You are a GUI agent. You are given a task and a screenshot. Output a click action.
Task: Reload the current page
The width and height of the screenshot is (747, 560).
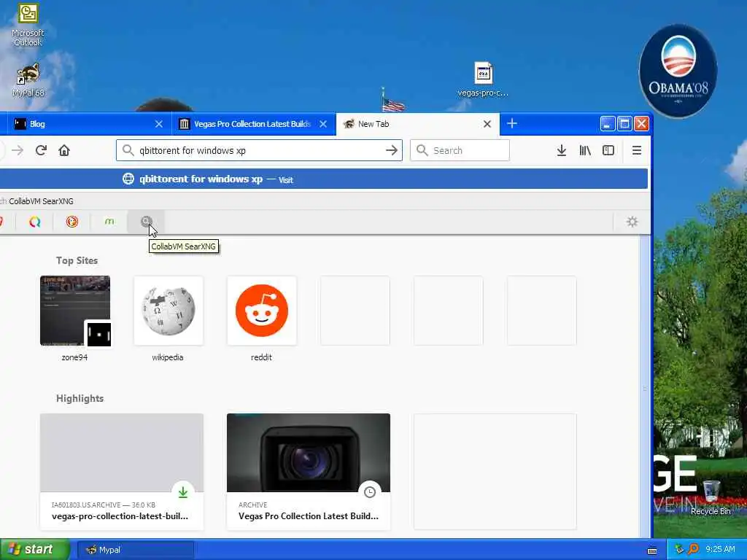point(41,150)
